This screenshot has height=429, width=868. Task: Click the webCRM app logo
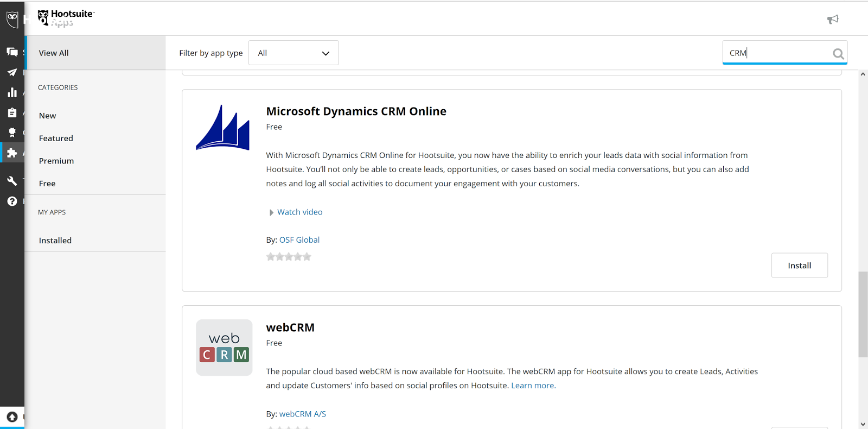coord(224,348)
